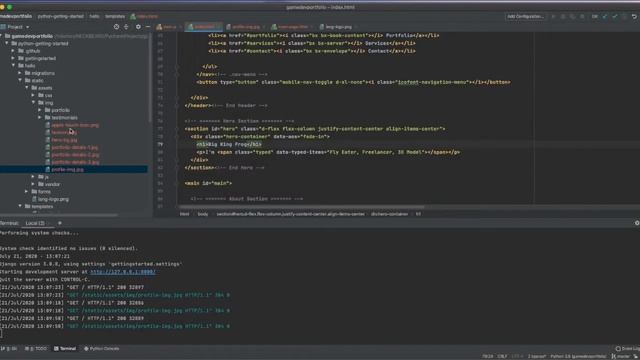Switch to the index.html editor tab
640x360 pixels.
pos(203,27)
